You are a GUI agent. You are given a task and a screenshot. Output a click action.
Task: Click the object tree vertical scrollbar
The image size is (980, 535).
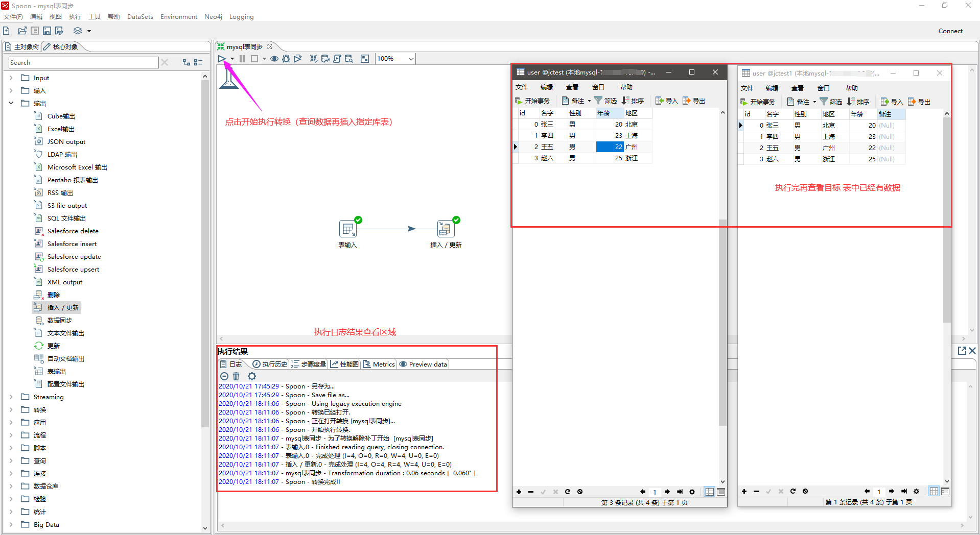pos(205,253)
